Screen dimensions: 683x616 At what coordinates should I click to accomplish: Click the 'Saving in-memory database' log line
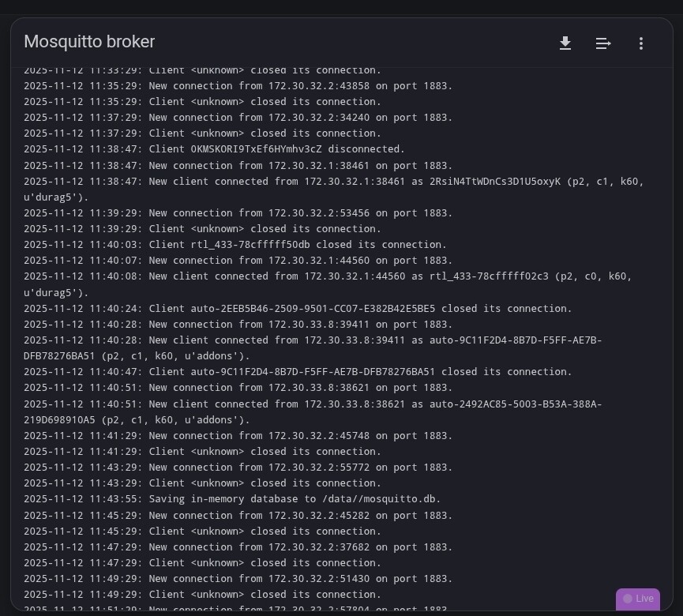pyautogui.click(x=232, y=499)
